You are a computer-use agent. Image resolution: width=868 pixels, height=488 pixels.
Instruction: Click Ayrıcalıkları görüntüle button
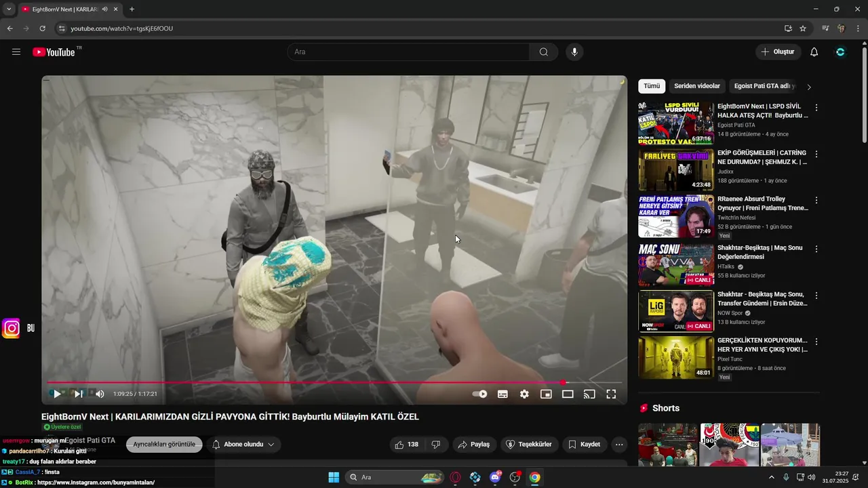point(164,445)
